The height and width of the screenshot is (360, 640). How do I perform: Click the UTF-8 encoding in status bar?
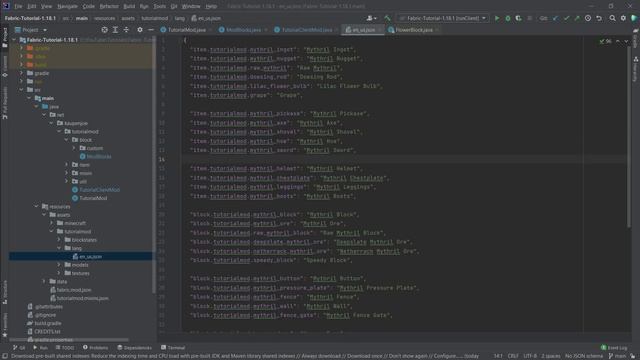530,356
